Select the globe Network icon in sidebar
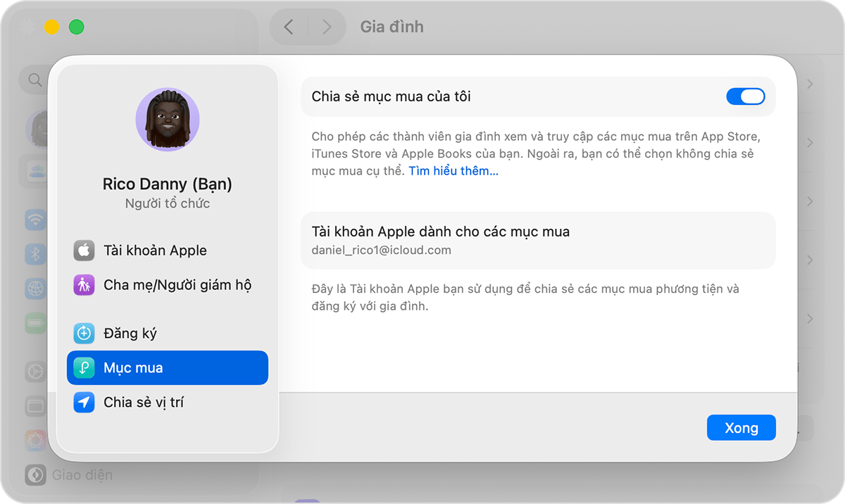Screen dimensions: 845x504 [35, 287]
